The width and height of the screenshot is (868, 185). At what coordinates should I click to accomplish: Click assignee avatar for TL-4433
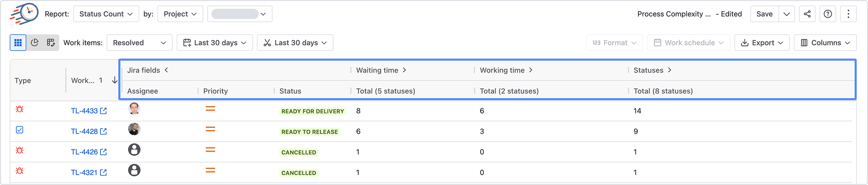[x=134, y=108]
